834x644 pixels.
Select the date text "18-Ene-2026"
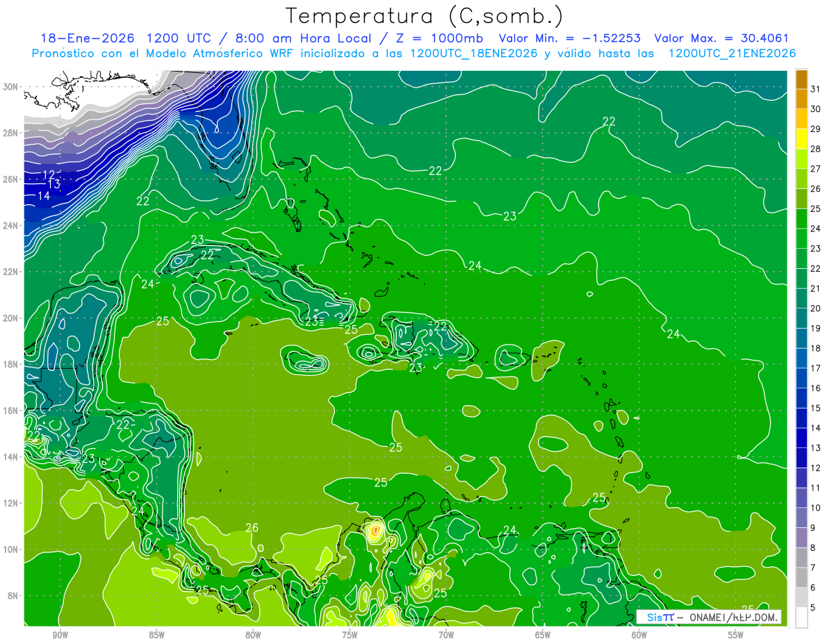[x=87, y=38]
